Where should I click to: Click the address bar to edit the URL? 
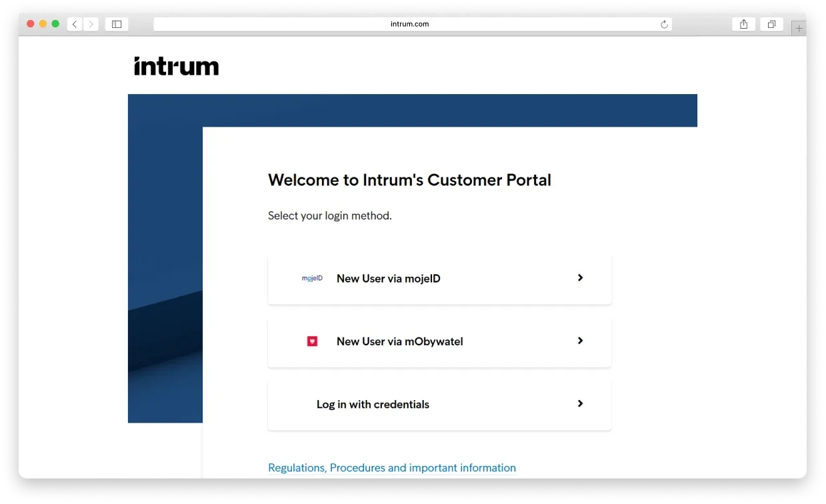[x=411, y=23]
